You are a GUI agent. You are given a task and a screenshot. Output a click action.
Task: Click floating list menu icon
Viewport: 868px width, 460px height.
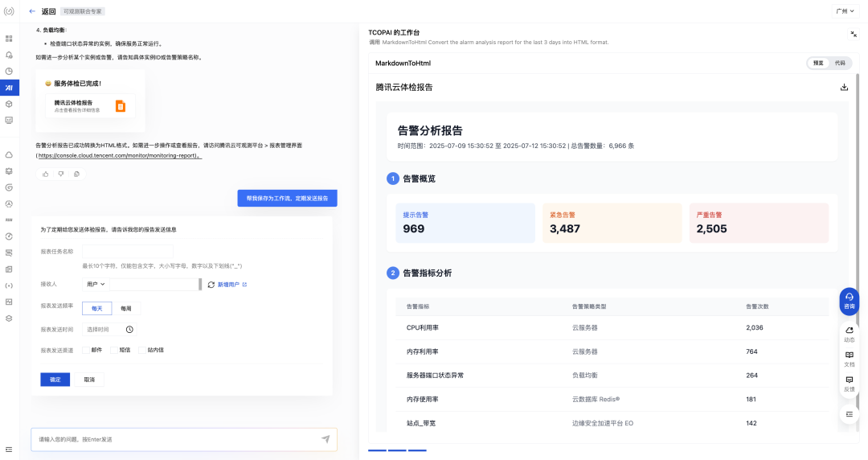[x=850, y=414]
